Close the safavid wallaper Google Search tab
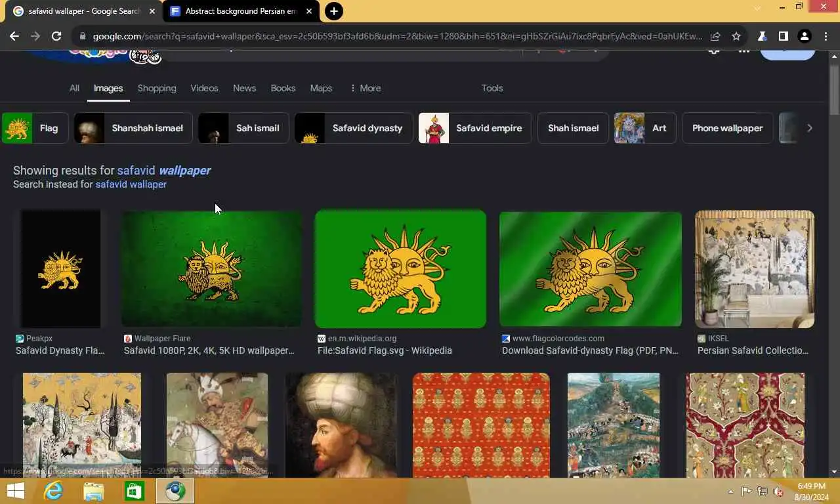840x504 pixels. pyautogui.click(x=152, y=11)
